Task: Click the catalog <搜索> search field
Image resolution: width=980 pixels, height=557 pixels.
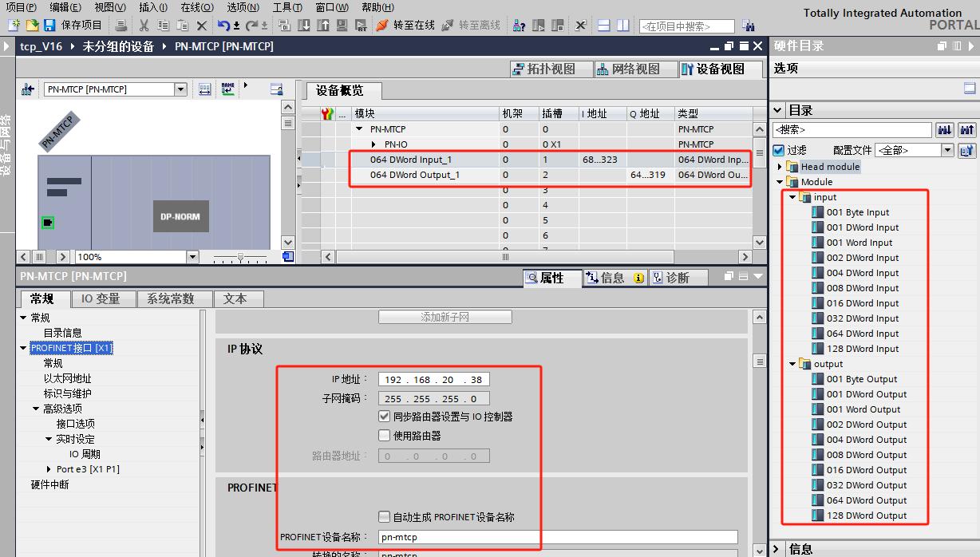Action: (852, 129)
